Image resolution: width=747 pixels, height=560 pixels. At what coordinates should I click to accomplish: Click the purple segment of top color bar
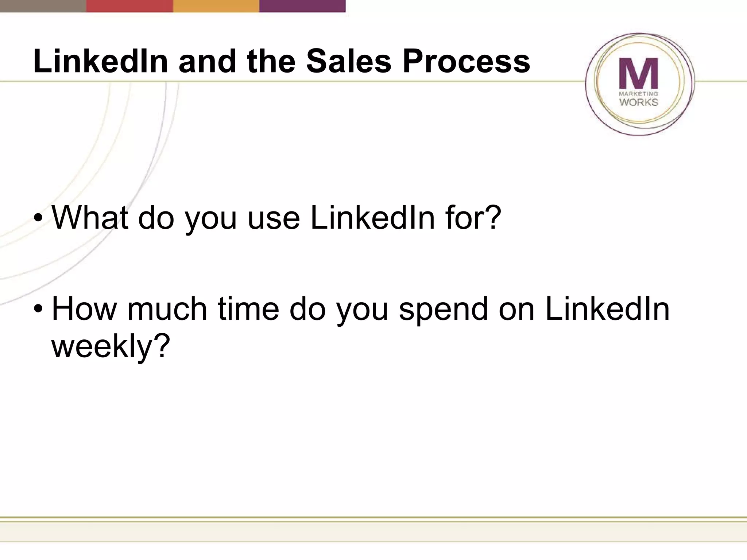(302, 6)
